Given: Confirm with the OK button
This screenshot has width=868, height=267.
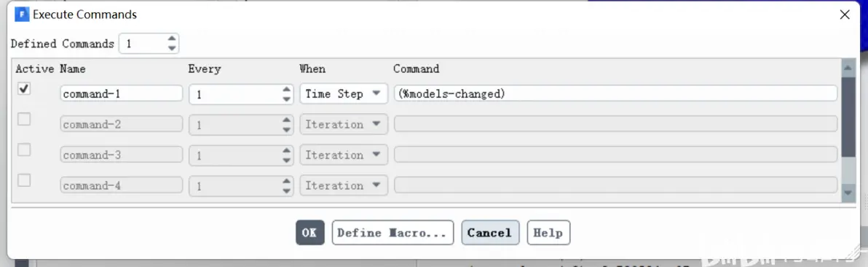Looking at the screenshot, I should coord(310,233).
